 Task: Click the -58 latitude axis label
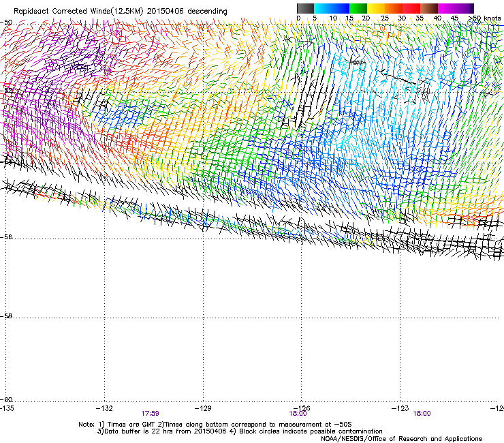coord(6,316)
